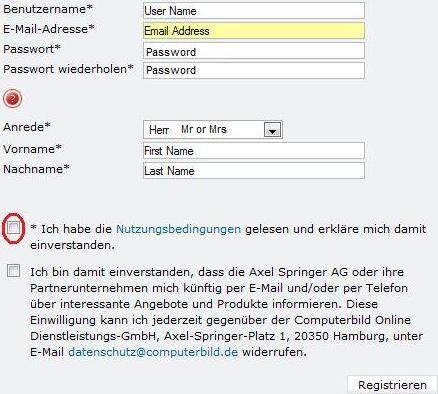Image resolution: width=438 pixels, height=394 pixels.
Task: Enable the Axel Springer marketing consent checkbox
Action: pos(14,271)
